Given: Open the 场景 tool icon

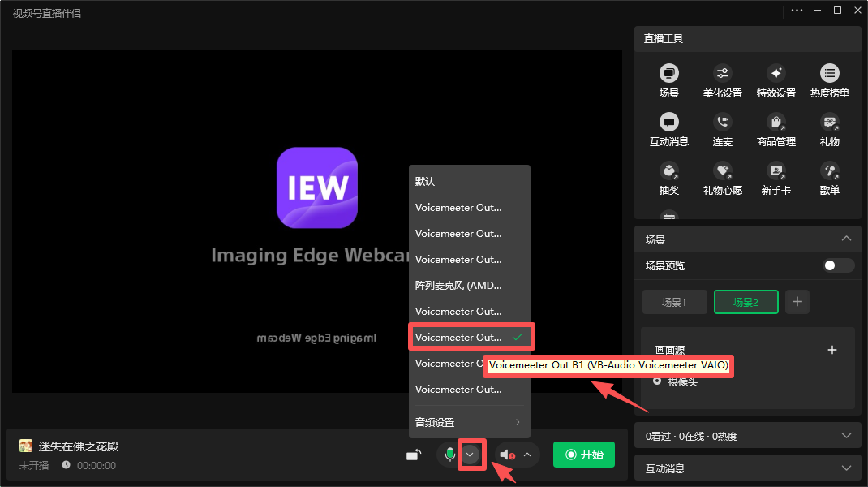Looking at the screenshot, I should click(x=668, y=74).
